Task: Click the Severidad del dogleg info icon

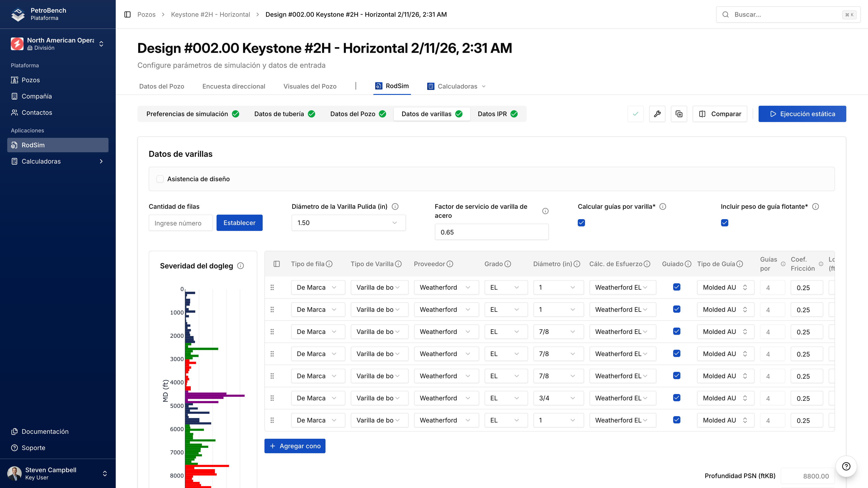Action: pyautogui.click(x=241, y=266)
